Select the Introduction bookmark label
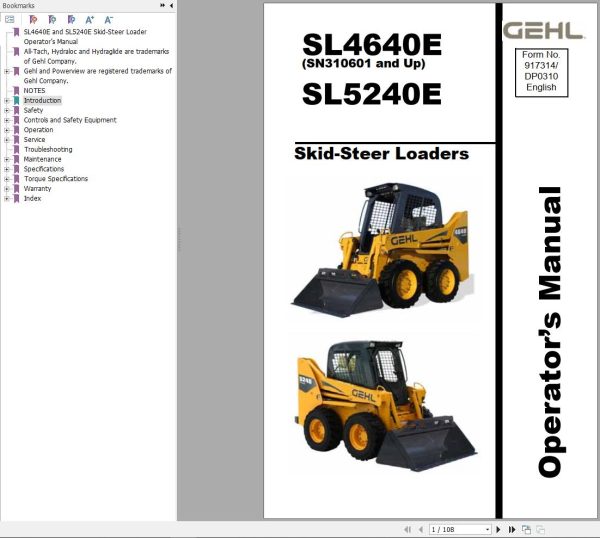 click(42, 101)
